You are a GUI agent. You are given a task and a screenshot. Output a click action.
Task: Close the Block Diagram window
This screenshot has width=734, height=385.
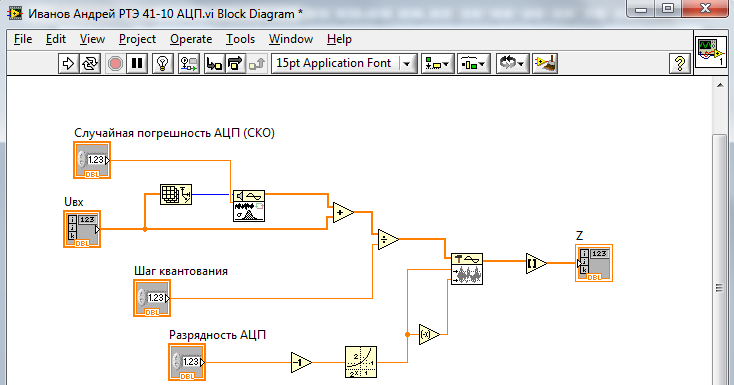pos(705,9)
